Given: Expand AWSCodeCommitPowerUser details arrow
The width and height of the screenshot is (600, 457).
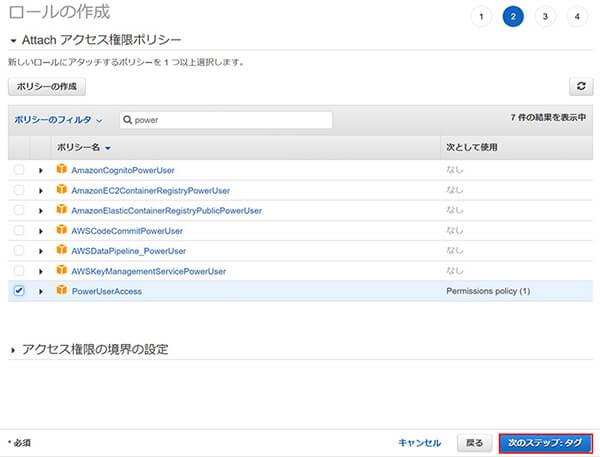Looking at the screenshot, I should tap(41, 231).
